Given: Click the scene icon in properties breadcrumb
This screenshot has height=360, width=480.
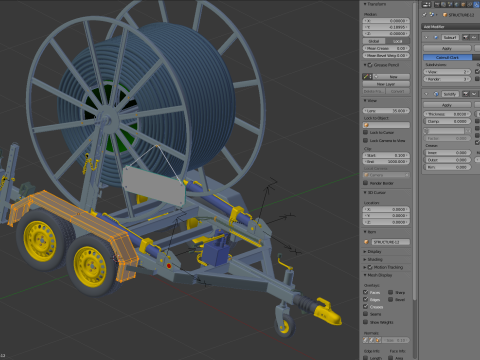Looking at the screenshot, I should pos(432,15).
